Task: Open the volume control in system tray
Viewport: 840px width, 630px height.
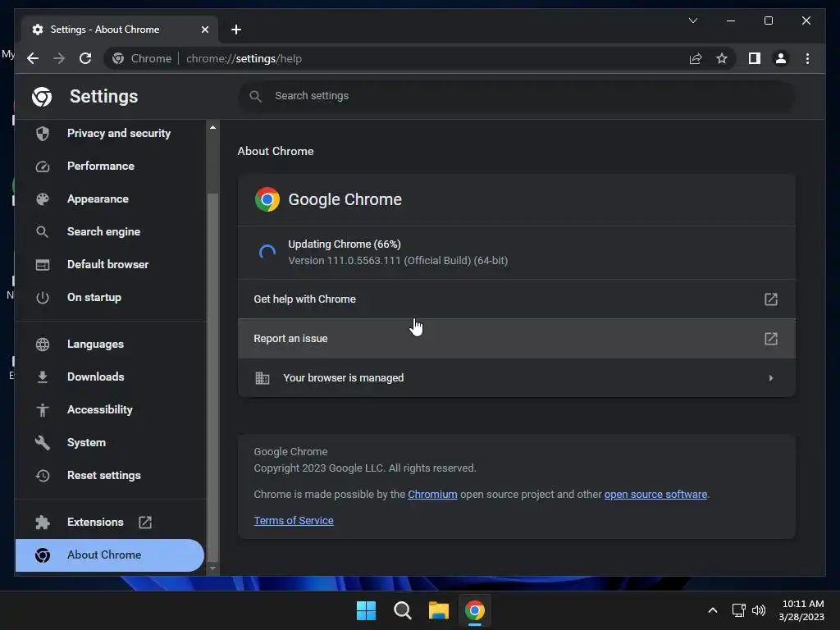Action: tap(759, 610)
